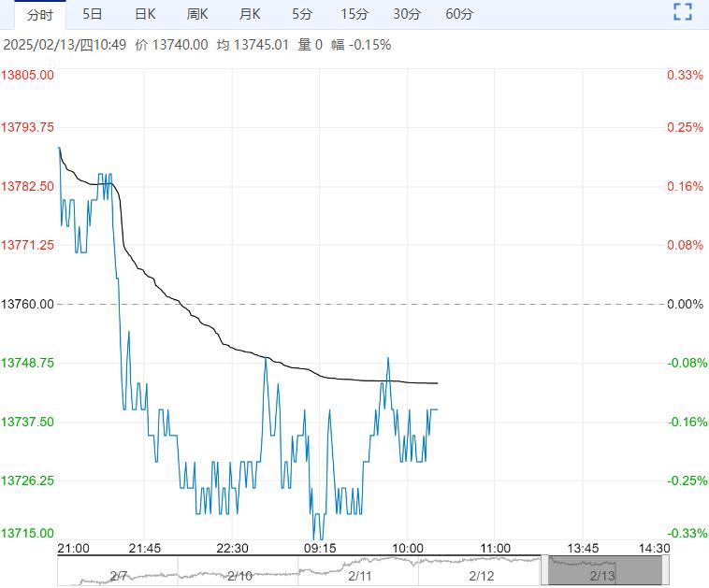This screenshot has height=588, width=709.
Task: Select the 日K daily candlestick tab
Action: pos(145,14)
